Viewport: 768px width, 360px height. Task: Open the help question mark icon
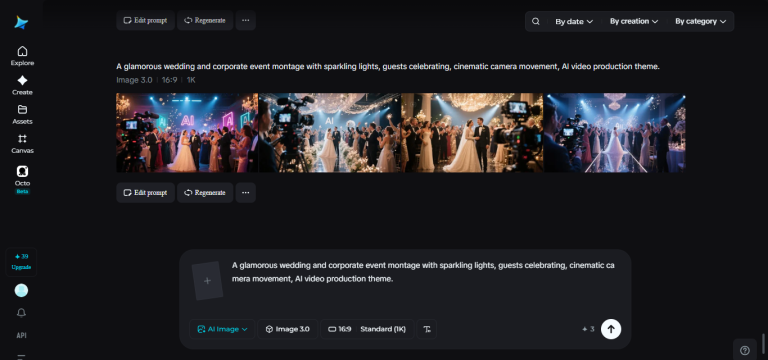point(744,350)
